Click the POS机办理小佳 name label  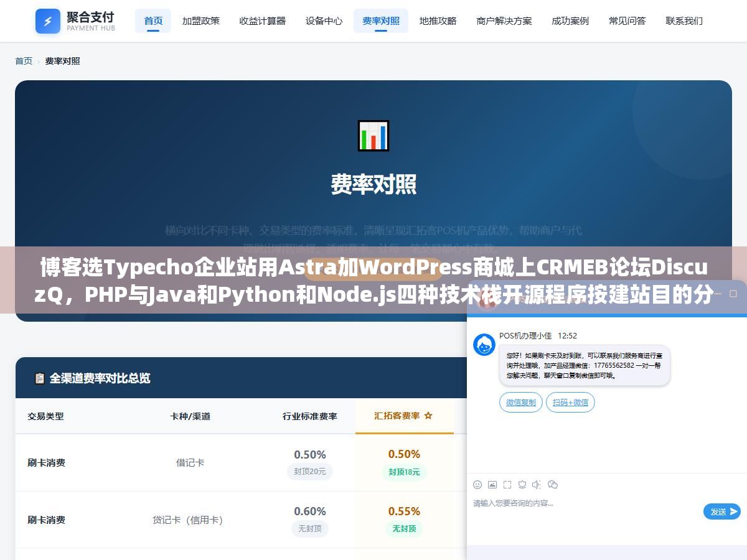coord(525,335)
